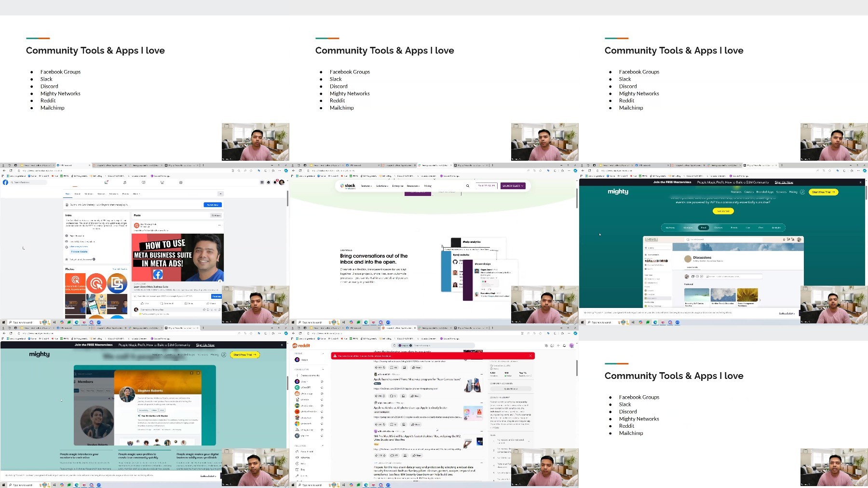This screenshot has height=488, width=868.
Task: Click the Reddit create post plus icon
Action: point(558,346)
